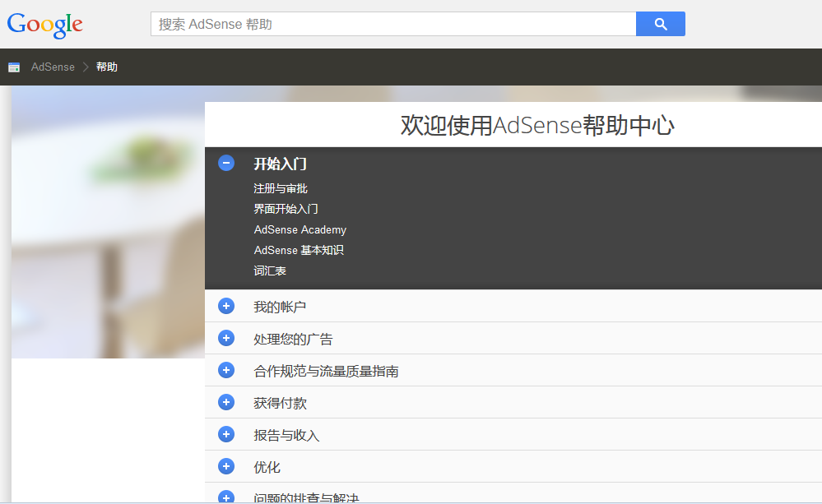The height and width of the screenshot is (504, 822).
Task: Click the 优化 section title
Action: tap(267, 467)
